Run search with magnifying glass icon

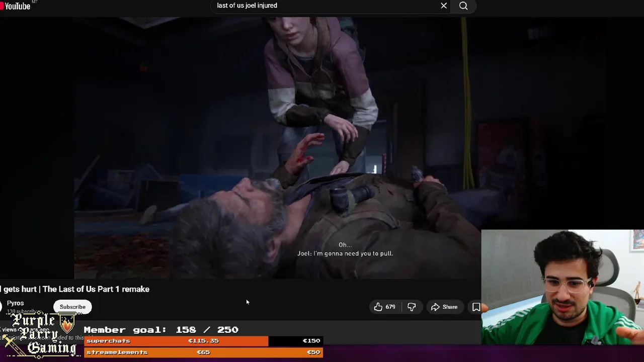[x=463, y=6]
